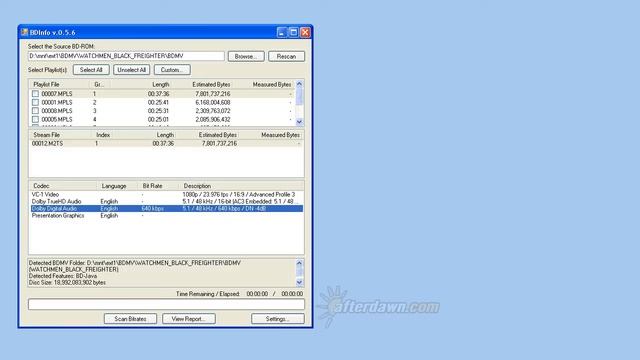The width and height of the screenshot is (640, 360).
Task: Click Unselect All playlists button
Action: pos(131,70)
